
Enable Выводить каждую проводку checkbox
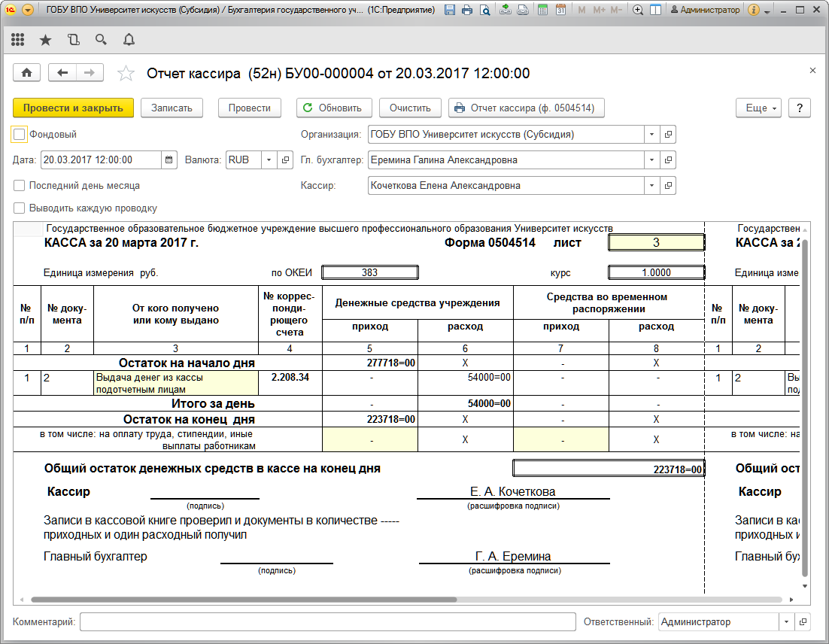pos(19,208)
